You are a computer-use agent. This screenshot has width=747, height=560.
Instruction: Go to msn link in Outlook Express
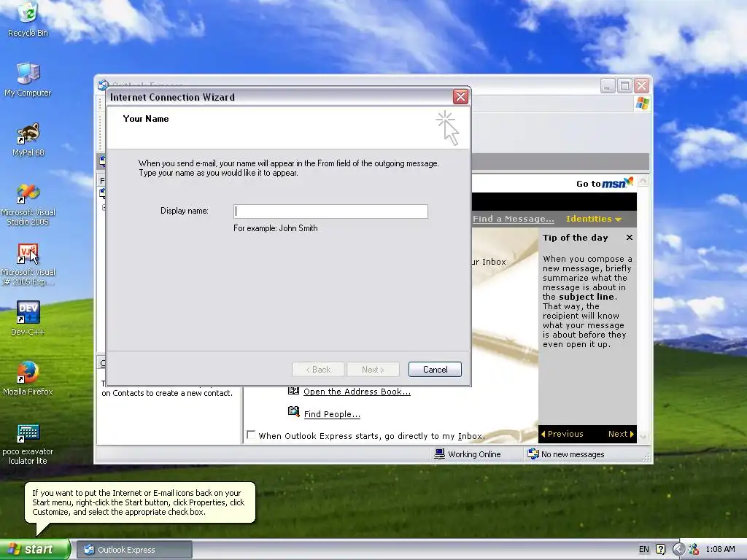click(605, 183)
